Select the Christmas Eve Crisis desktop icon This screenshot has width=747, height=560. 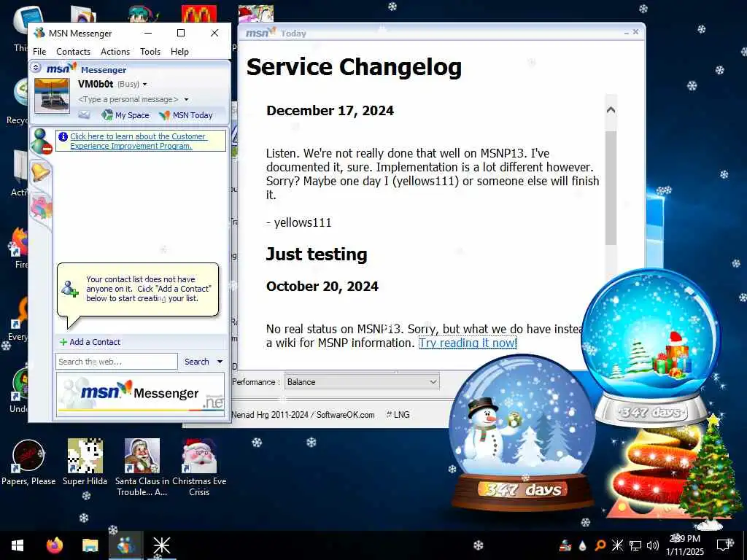pos(199,467)
